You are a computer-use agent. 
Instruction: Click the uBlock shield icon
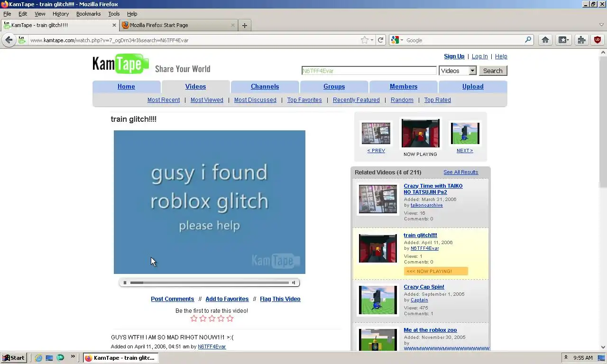coord(598,40)
